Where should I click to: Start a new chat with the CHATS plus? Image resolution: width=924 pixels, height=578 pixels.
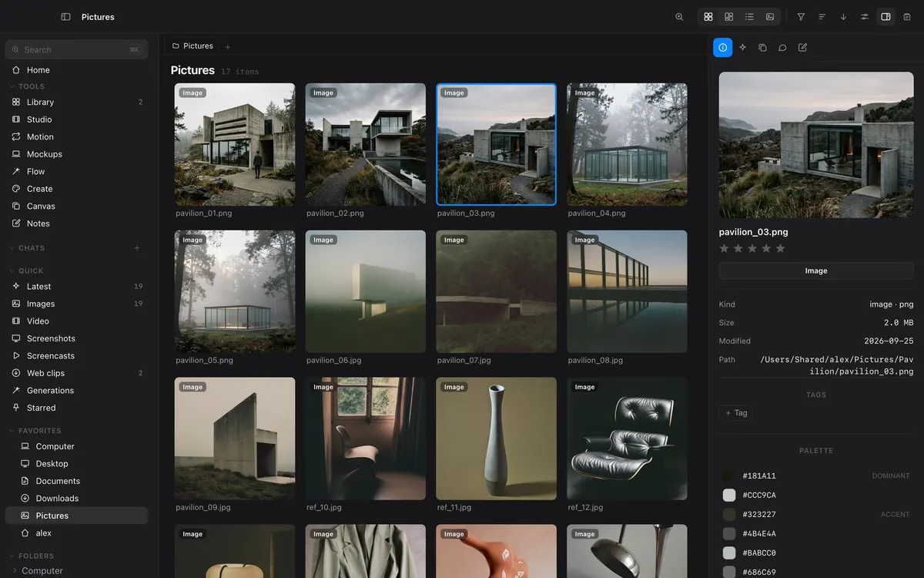pos(137,248)
